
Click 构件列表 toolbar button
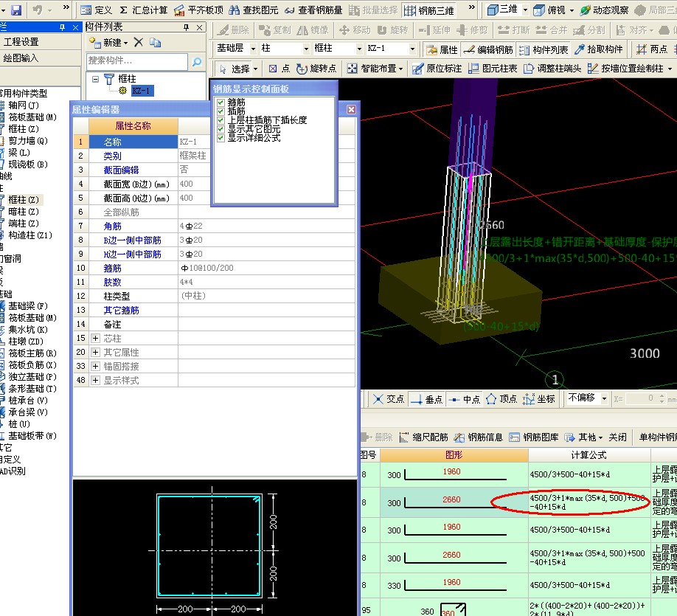[x=544, y=49]
